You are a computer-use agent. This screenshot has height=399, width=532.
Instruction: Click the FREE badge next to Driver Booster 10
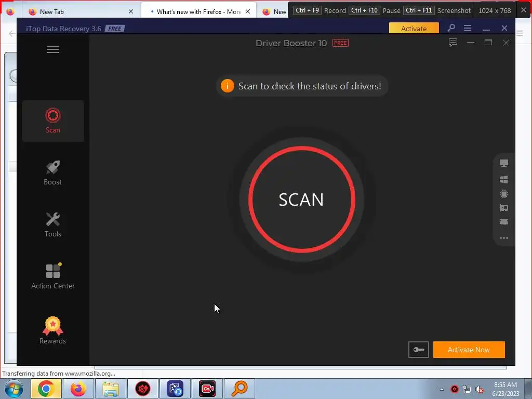tap(340, 43)
